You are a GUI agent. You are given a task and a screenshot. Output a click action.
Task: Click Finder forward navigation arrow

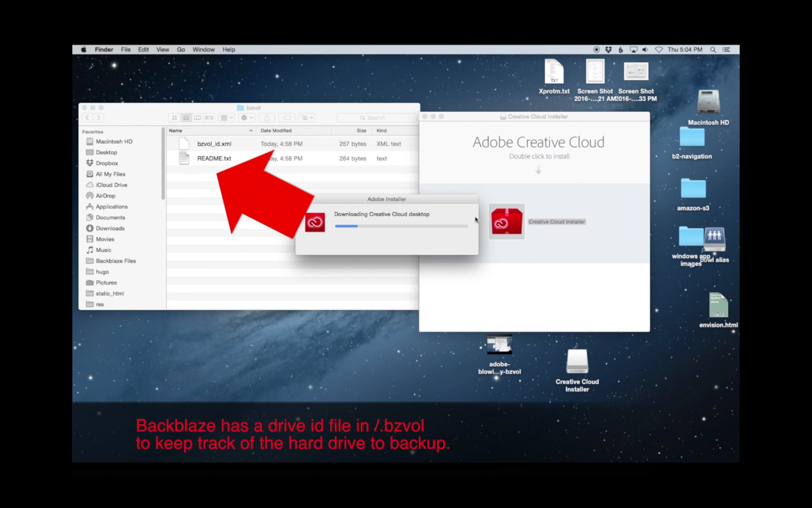point(98,117)
